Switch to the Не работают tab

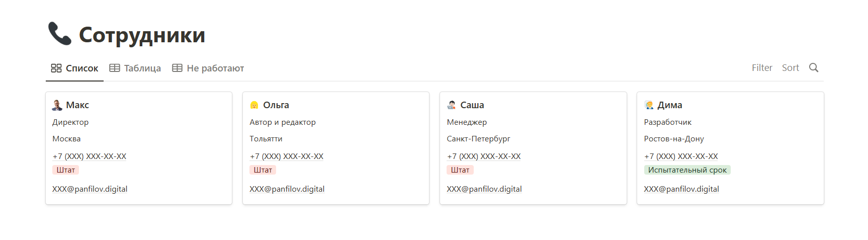click(208, 68)
